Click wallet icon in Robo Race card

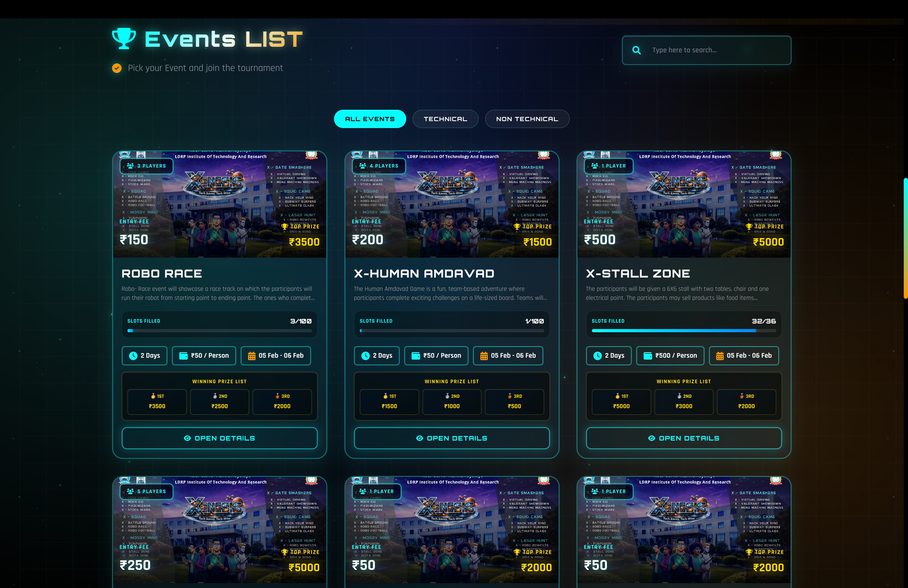(183, 356)
